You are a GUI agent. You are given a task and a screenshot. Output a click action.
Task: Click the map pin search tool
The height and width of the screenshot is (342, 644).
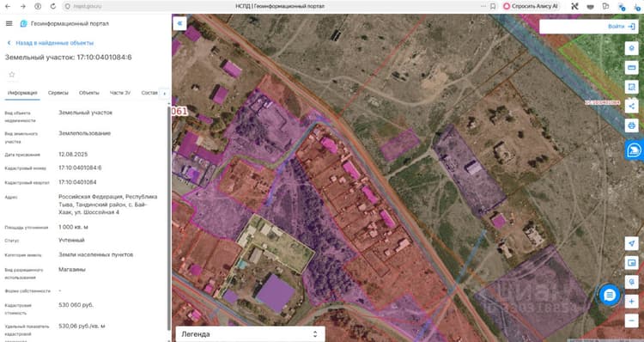[631, 282]
